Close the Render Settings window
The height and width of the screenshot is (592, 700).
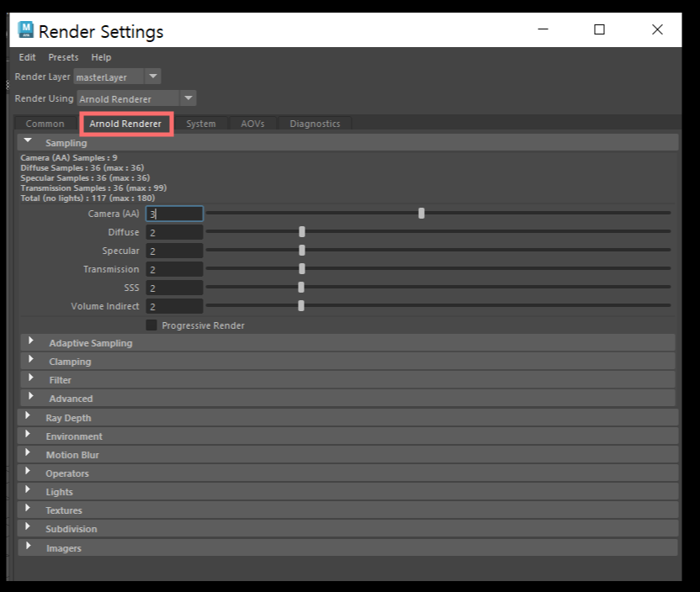pos(657,29)
